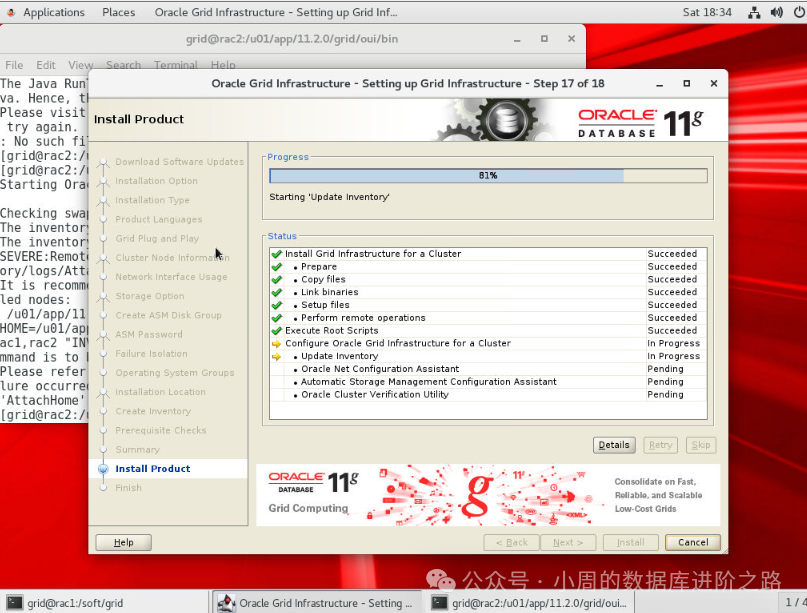The height and width of the screenshot is (613, 807).
Task: Click Installation Location step in sidebar
Action: [x=160, y=392]
